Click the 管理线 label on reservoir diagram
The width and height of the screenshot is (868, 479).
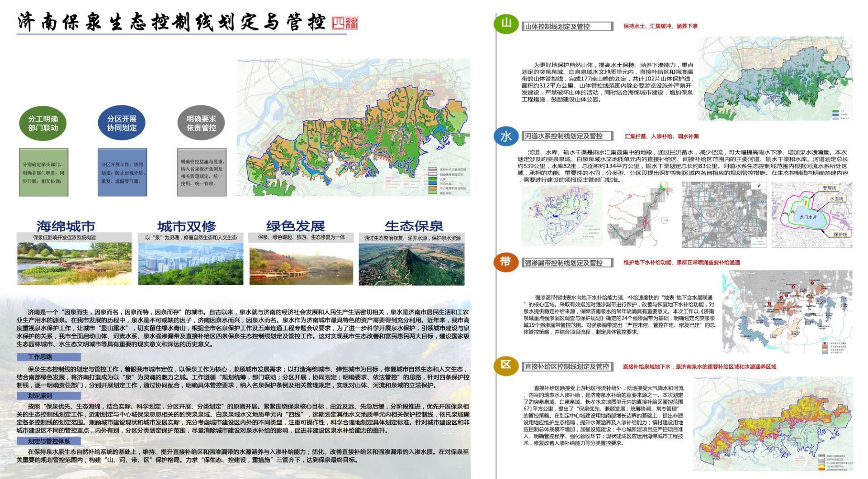point(830,188)
